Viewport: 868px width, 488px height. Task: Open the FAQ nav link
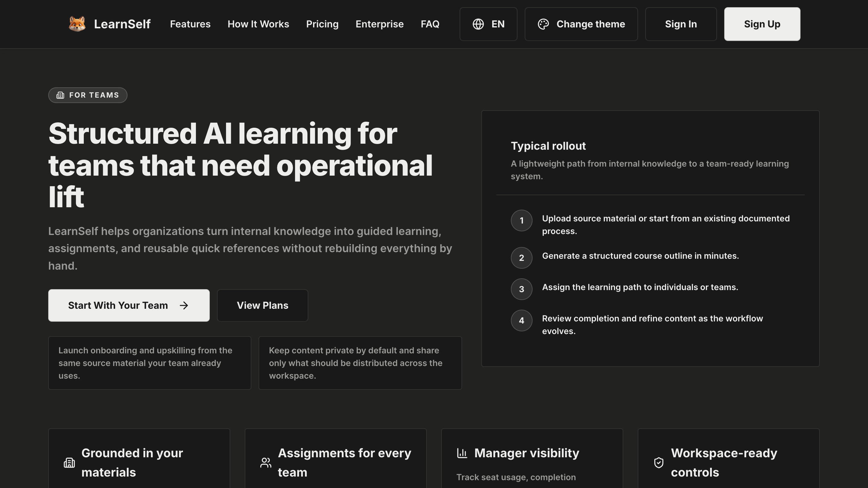pos(430,24)
